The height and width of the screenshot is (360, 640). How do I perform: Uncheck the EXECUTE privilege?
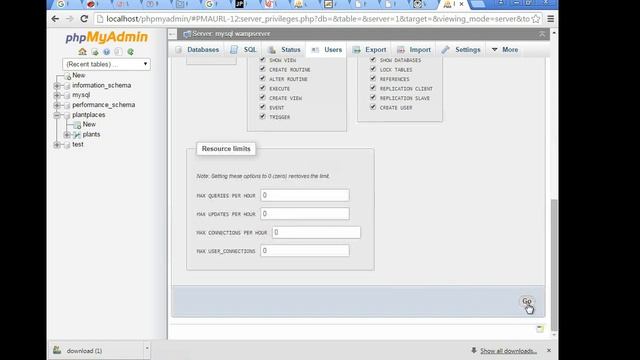pyautogui.click(x=262, y=88)
